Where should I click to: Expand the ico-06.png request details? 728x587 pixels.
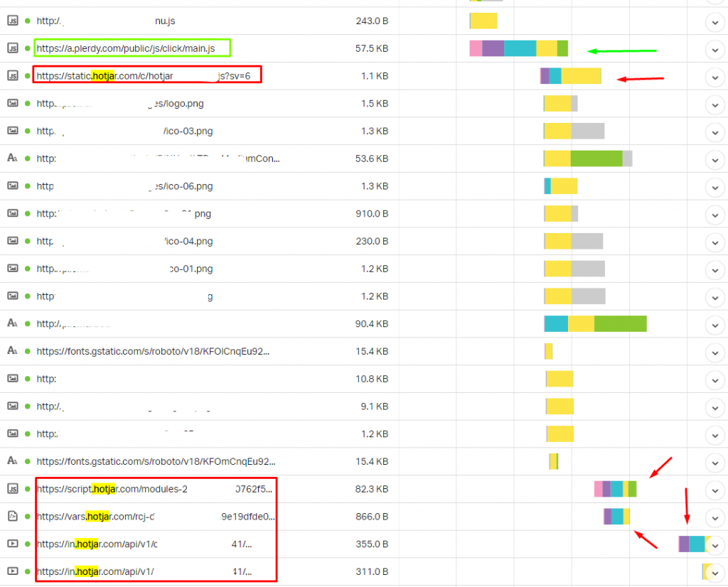point(714,188)
